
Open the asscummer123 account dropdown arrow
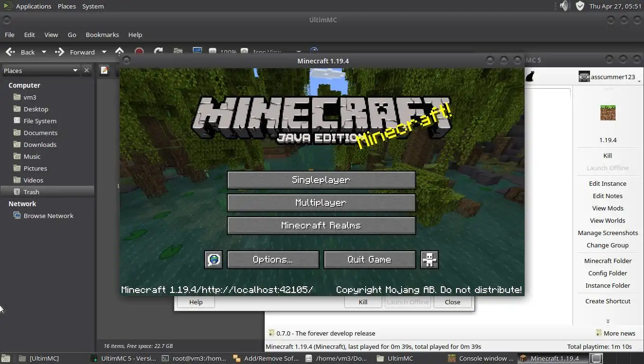(x=639, y=81)
